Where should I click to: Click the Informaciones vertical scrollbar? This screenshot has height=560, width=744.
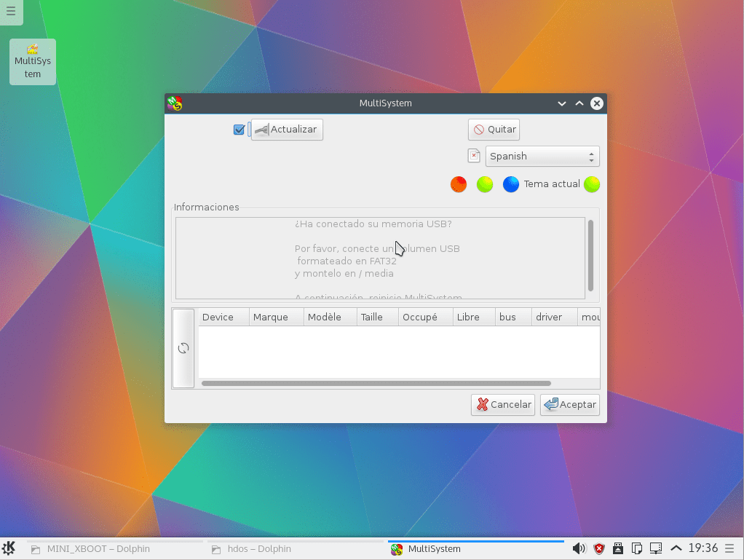pos(590,256)
